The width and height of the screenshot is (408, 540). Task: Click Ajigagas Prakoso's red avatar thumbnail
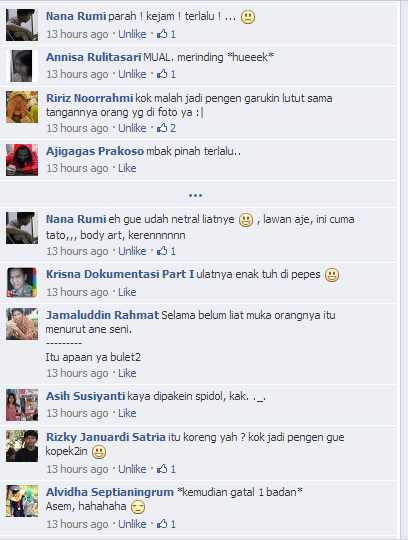[22, 160]
